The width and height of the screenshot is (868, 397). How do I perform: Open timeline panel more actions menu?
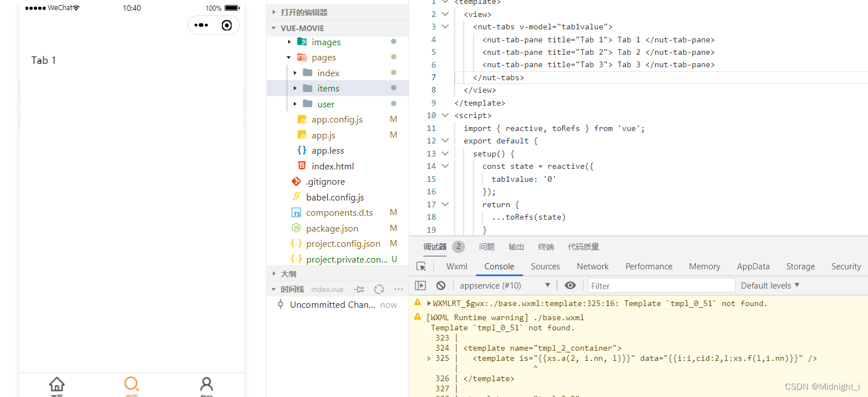click(398, 289)
